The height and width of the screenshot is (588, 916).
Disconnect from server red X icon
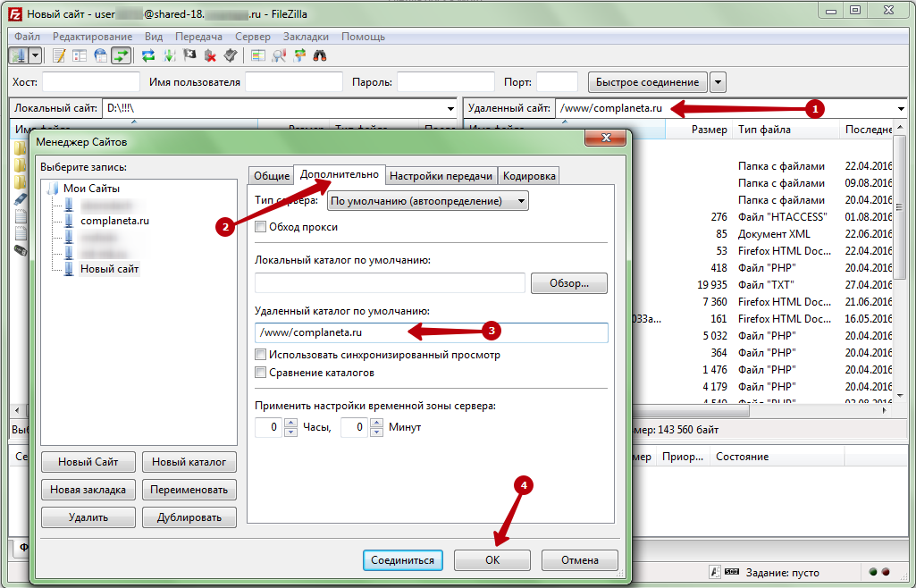[210, 55]
